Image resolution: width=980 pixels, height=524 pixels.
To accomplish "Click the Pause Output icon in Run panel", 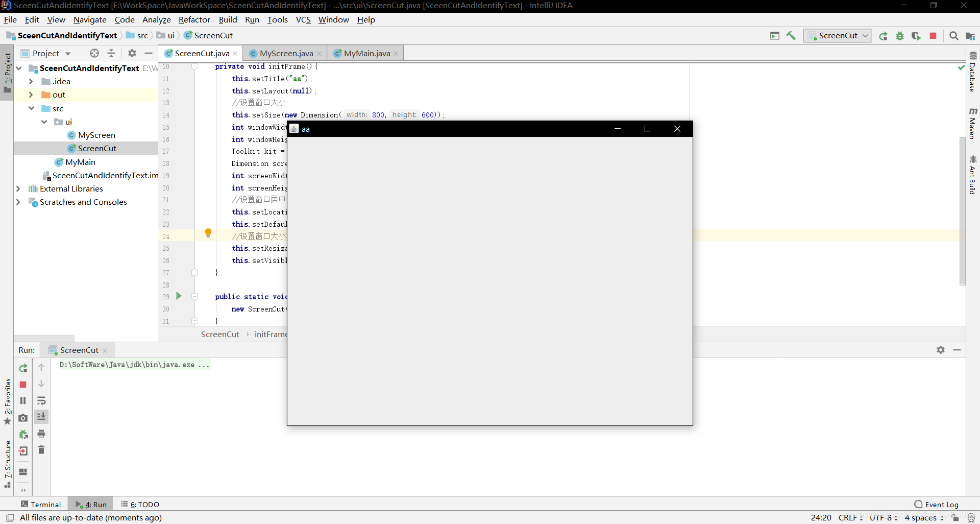I will (x=23, y=401).
